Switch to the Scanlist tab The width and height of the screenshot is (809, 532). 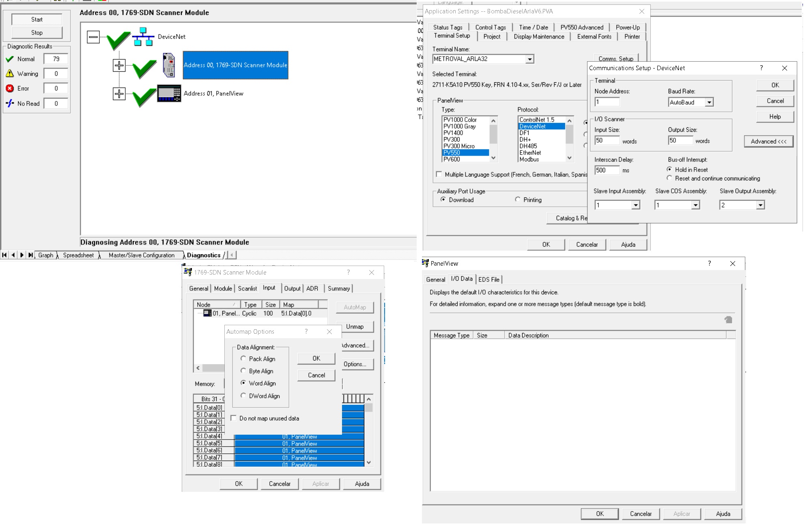pyautogui.click(x=247, y=288)
